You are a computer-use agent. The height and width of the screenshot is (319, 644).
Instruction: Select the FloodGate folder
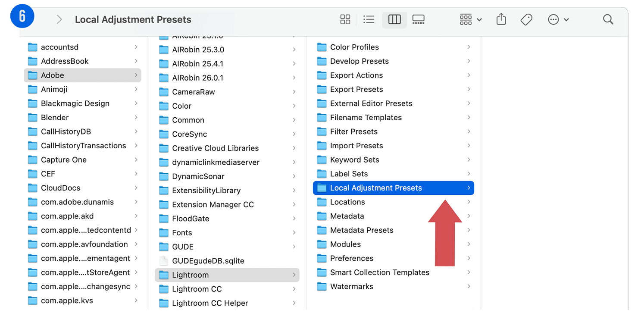[x=227, y=219]
